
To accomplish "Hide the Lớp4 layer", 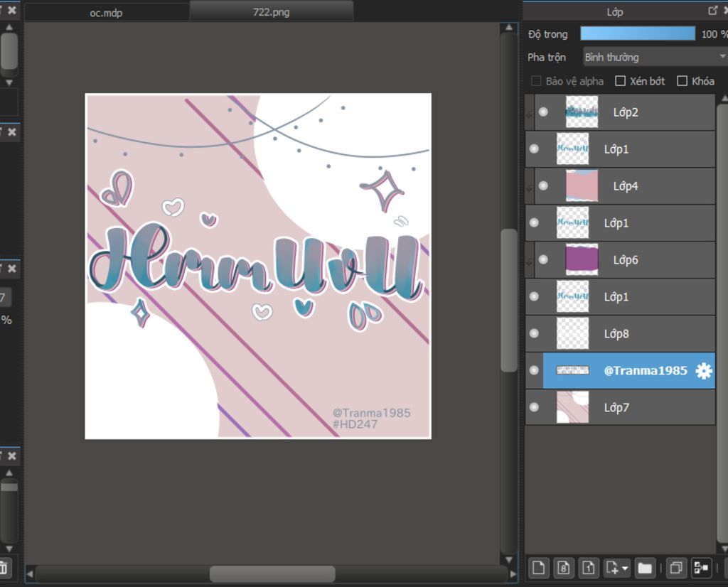I will coord(543,185).
